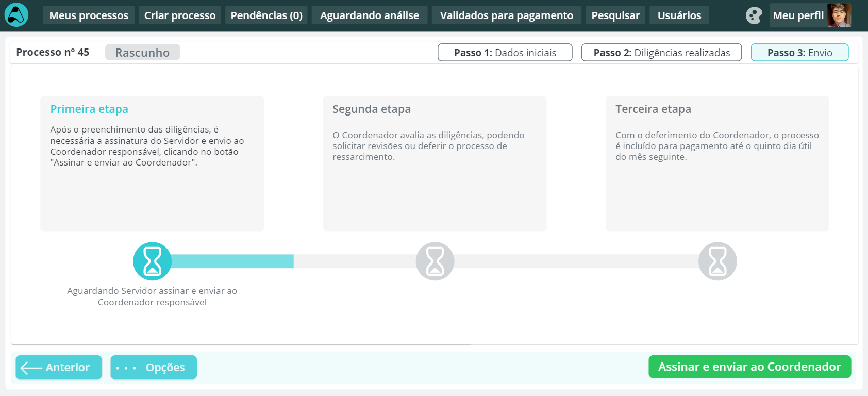Click the app logo in the top-left corner
868x396 pixels.
(x=16, y=15)
